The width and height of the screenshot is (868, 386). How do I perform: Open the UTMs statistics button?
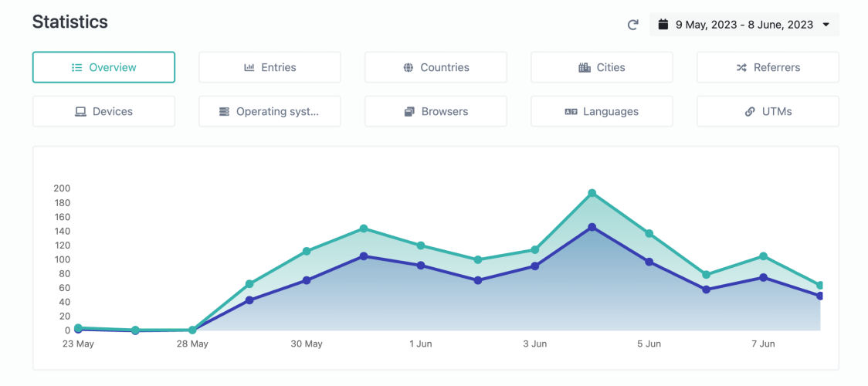768,112
